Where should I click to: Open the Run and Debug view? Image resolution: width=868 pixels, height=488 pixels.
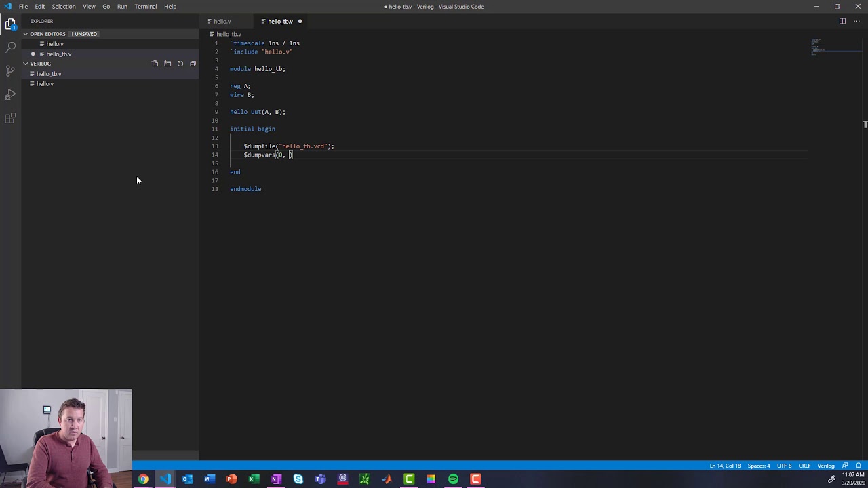[x=10, y=94]
